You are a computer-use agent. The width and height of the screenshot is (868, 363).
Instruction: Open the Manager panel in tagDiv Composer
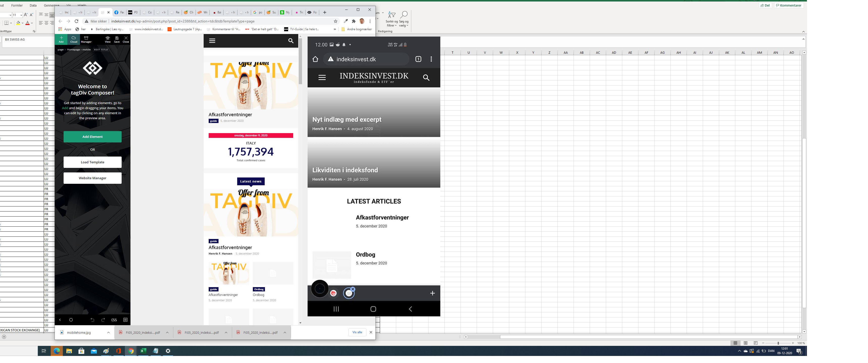point(86,39)
